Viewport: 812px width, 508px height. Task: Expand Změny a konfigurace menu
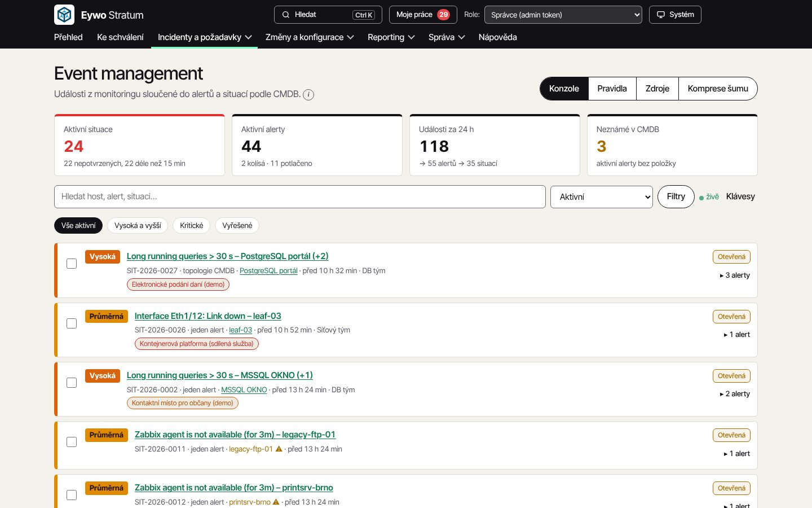click(310, 37)
